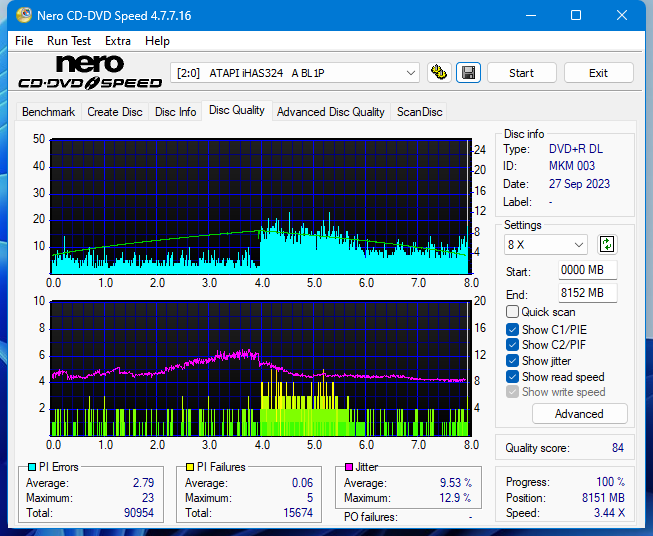This screenshot has height=536, width=653.
Task: Click the PI Failures and jitter lower graph
Action: 261,369
